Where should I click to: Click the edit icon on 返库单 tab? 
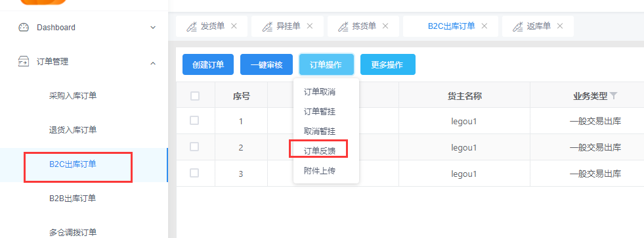coord(517,26)
